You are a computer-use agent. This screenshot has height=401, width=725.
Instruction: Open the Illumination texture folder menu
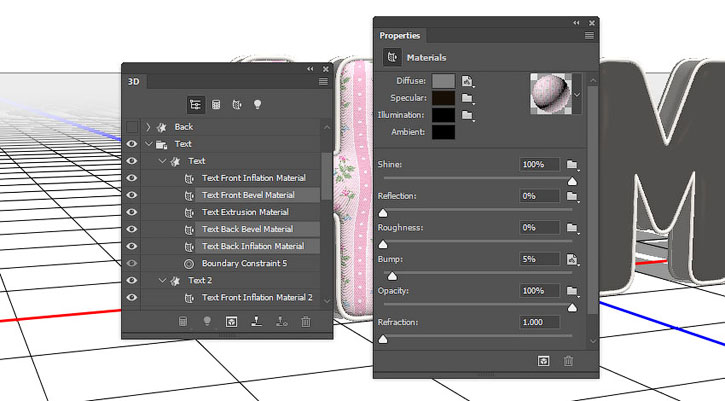pos(467,116)
